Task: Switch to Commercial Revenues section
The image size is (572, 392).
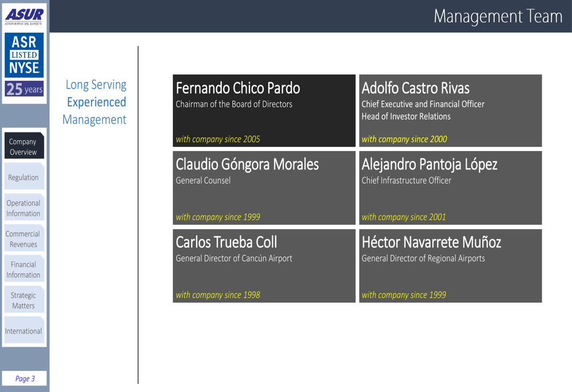Action: coord(23,239)
